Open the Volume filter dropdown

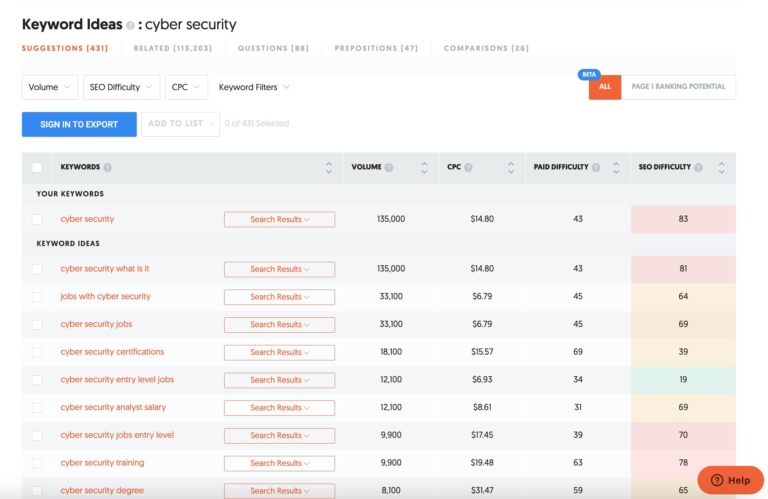tap(50, 87)
